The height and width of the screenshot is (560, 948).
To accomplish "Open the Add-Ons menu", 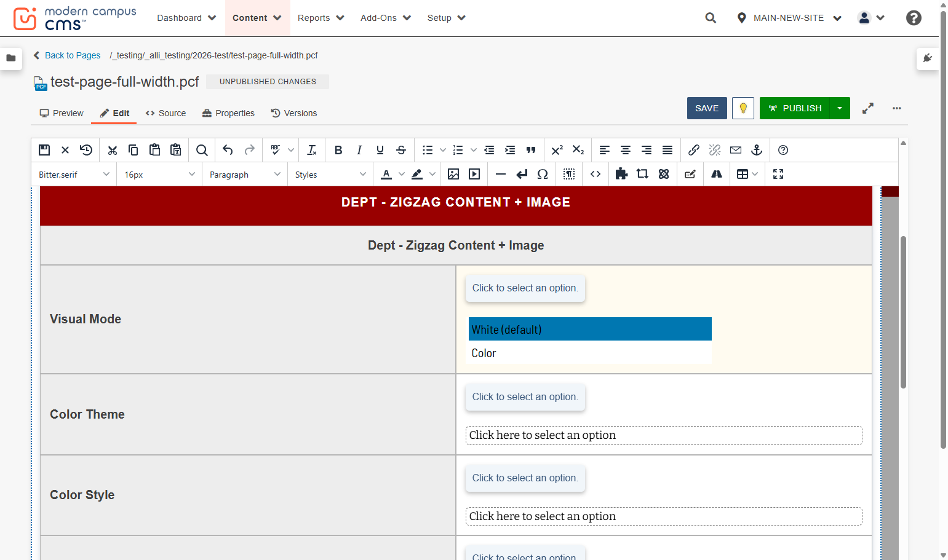I will 386,18.
